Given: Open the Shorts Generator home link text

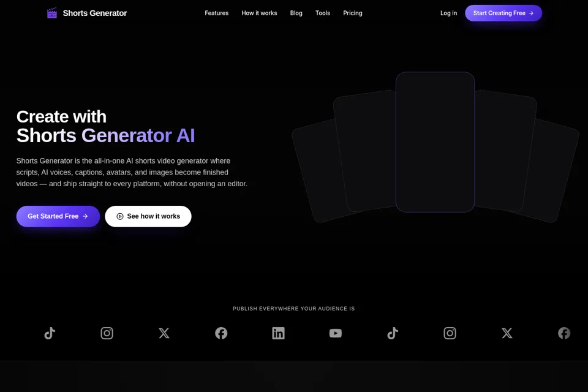Looking at the screenshot, I should click(x=94, y=13).
